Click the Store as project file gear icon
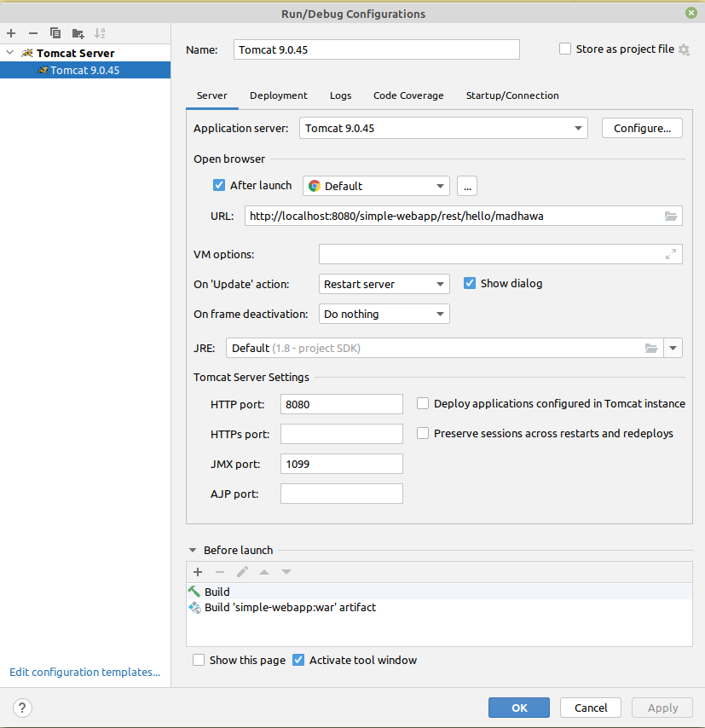705x728 pixels. point(684,49)
